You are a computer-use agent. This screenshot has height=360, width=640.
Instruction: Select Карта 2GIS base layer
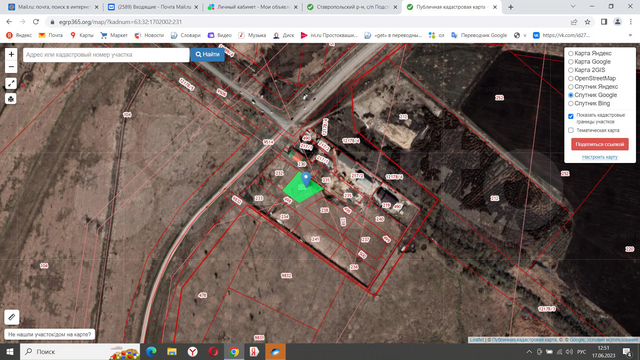click(571, 70)
